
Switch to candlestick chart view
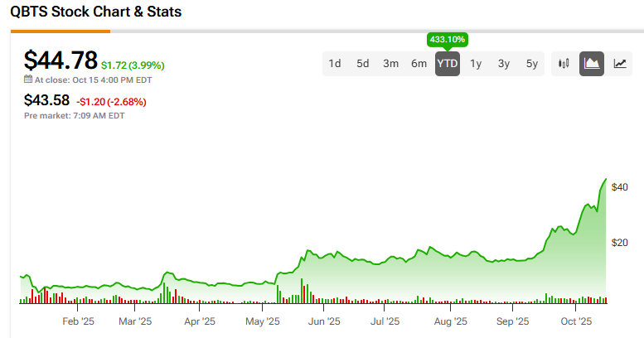pos(564,64)
